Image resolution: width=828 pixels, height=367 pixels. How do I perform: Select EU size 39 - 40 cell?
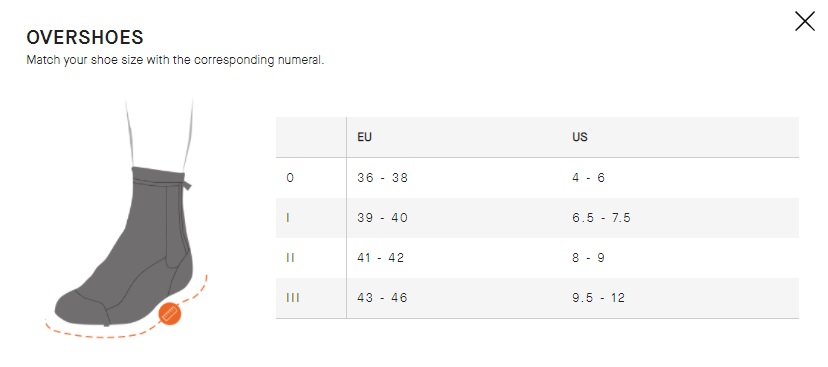(382, 218)
